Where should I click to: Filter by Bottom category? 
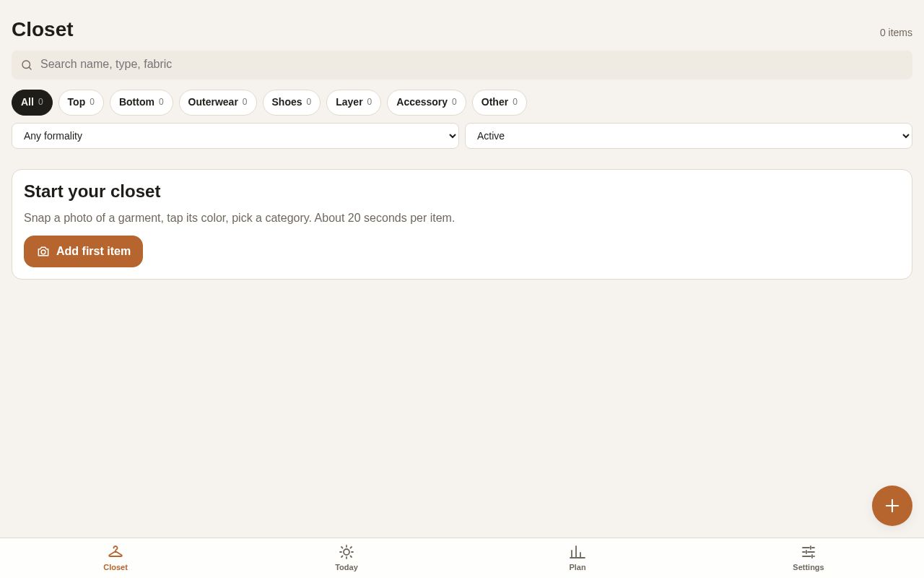[x=141, y=103]
